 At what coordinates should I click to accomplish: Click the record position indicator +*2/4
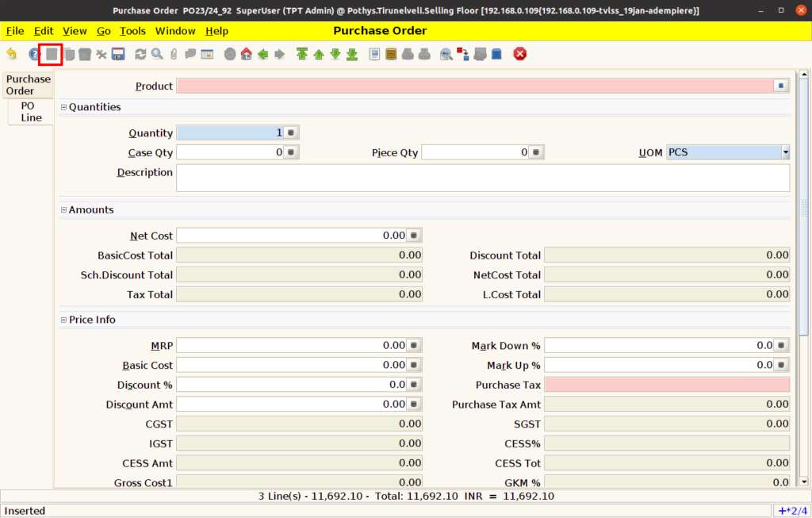pyautogui.click(x=793, y=511)
